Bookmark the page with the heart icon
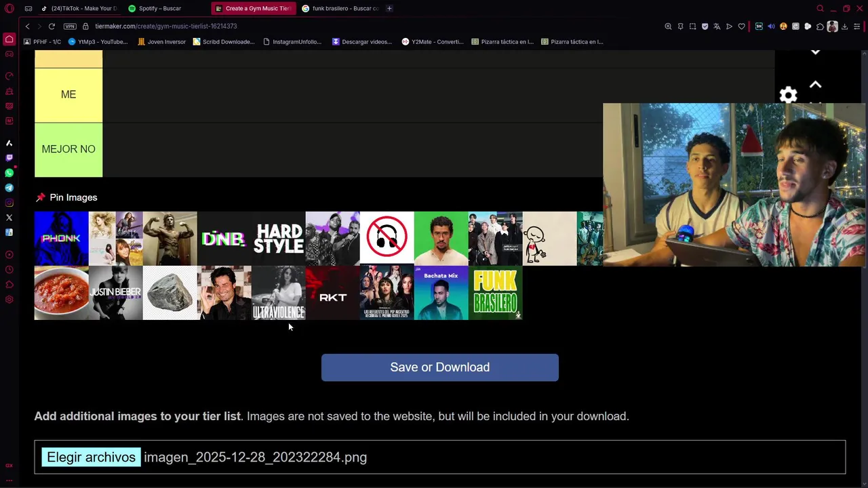The image size is (868, 488). (x=741, y=26)
